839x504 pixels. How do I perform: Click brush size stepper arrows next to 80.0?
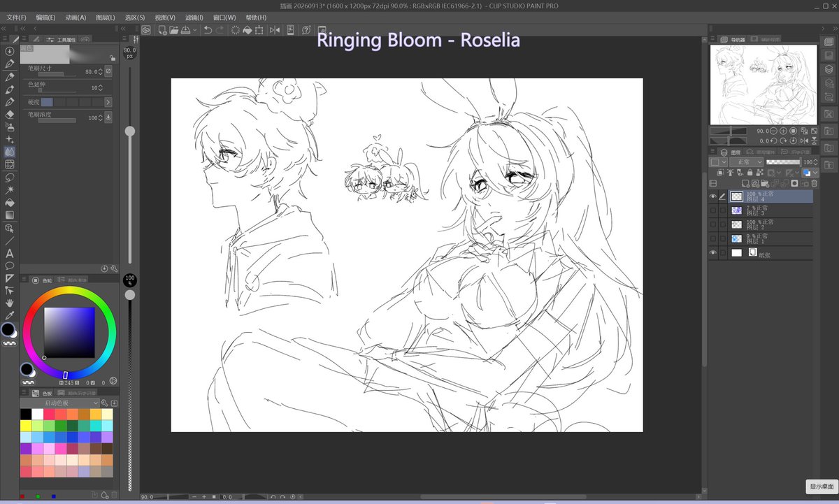(x=100, y=71)
